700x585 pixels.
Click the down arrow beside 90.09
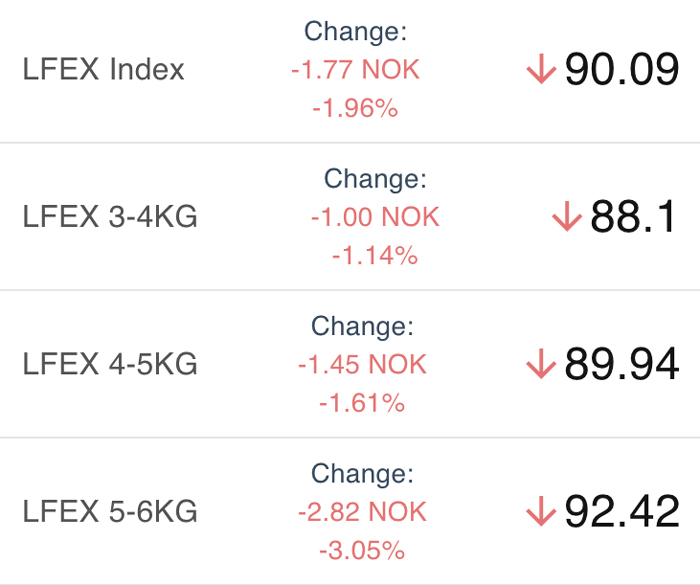(x=541, y=69)
